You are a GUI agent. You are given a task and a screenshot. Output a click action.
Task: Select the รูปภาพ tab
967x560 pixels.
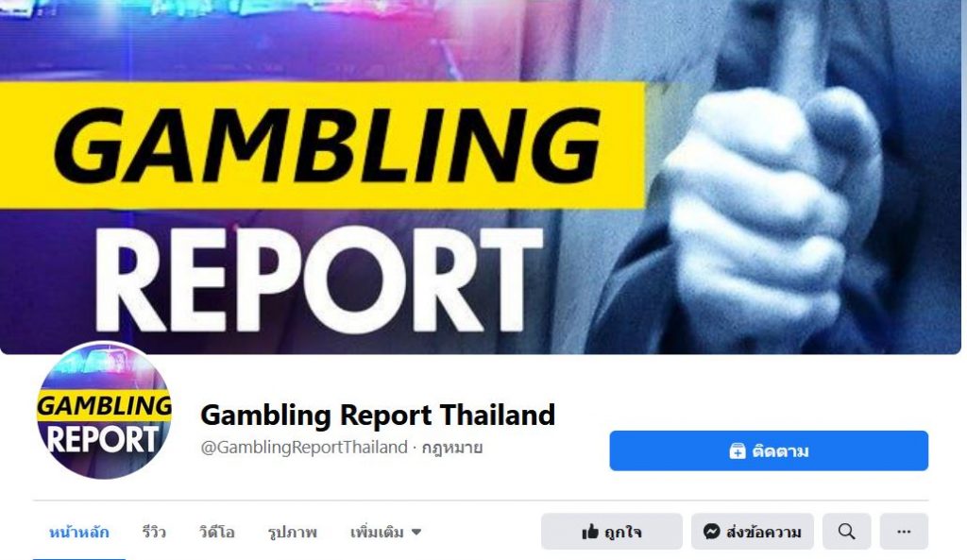point(293,533)
